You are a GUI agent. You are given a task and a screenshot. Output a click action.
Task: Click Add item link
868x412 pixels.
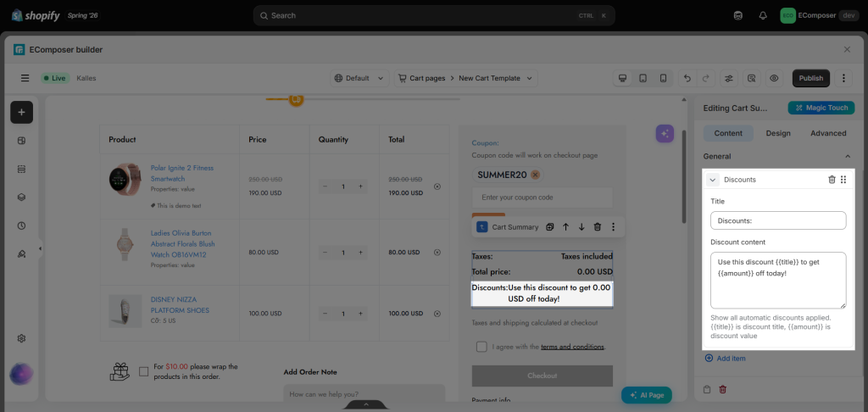point(726,359)
